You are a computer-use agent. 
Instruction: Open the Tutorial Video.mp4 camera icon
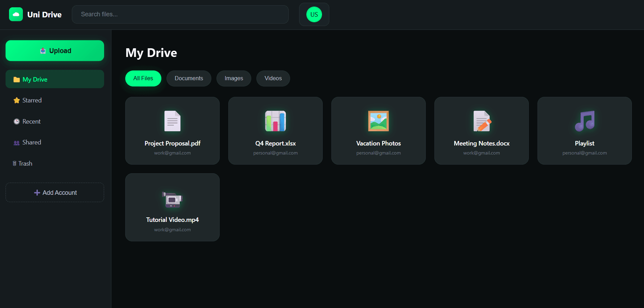tap(172, 199)
